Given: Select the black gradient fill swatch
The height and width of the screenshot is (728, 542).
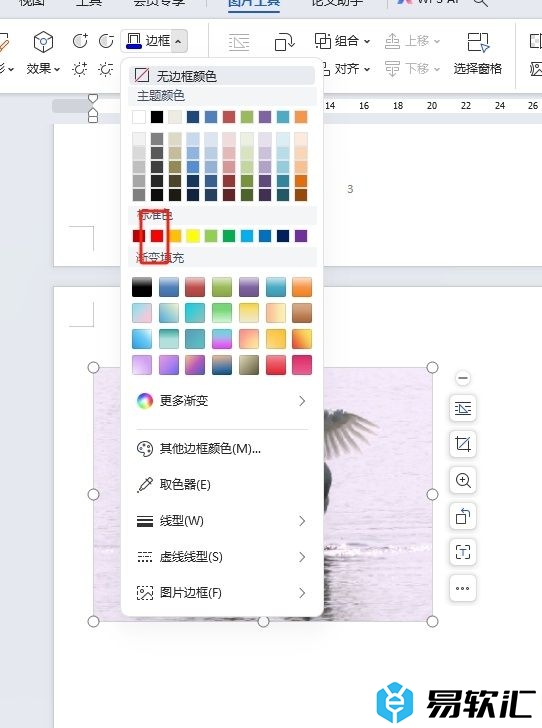Looking at the screenshot, I should 142,287.
